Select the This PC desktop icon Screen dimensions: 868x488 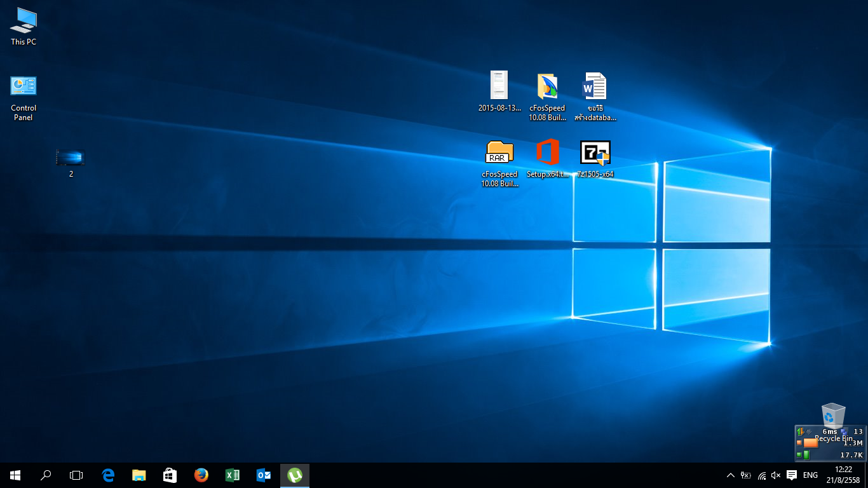pos(24,27)
